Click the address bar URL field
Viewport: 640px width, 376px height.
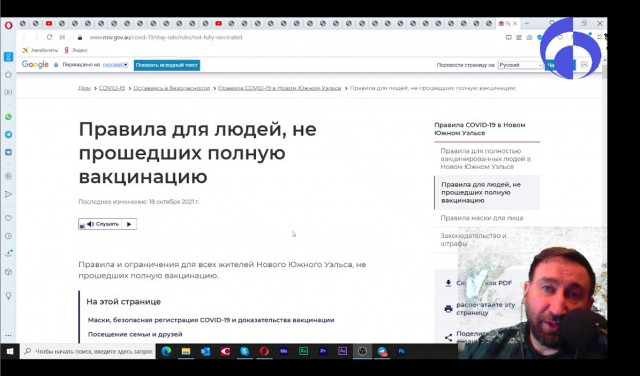coord(166,37)
